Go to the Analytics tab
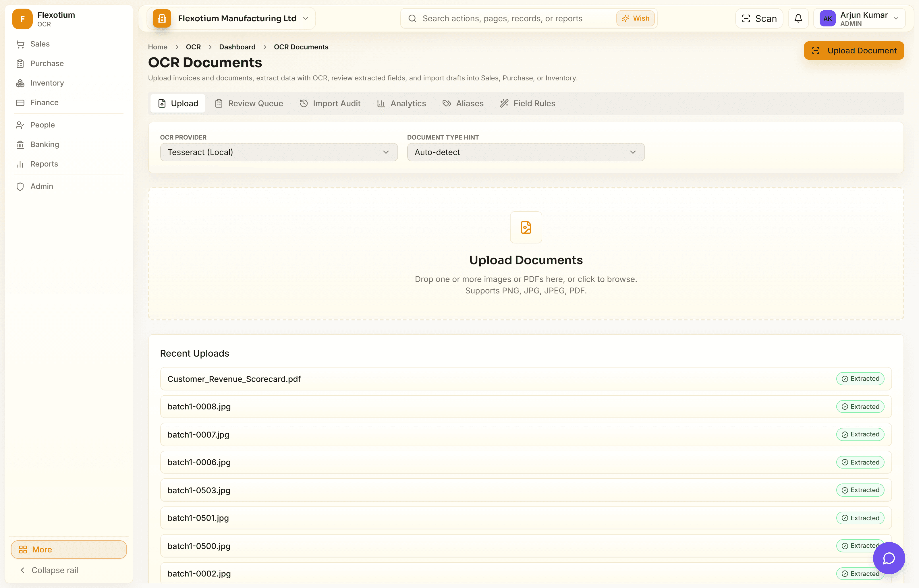This screenshot has width=919, height=588. [402, 103]
